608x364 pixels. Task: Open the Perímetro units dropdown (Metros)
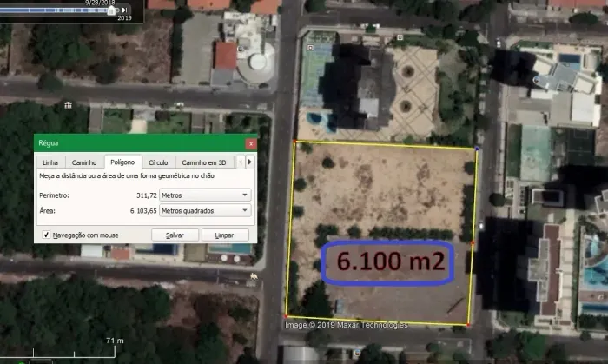click(x=205, y=195)
